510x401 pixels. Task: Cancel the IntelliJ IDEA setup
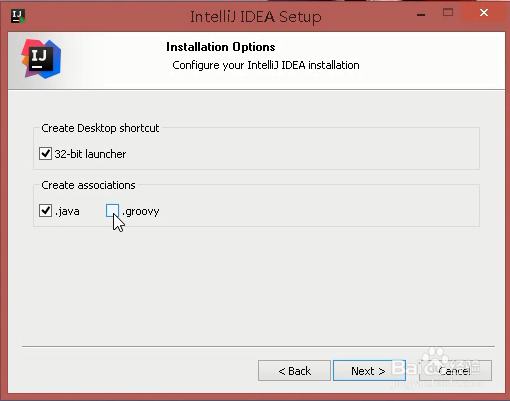pos(455,370)
